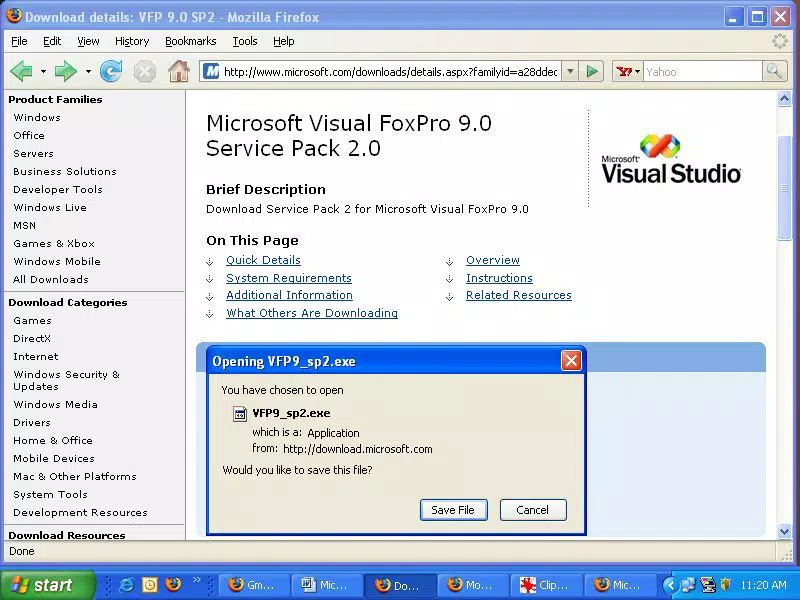Screen dimensions: 800x600
Task: Close the Opening VFP9_sp2.exe dialog
Action: click(571, 361)
